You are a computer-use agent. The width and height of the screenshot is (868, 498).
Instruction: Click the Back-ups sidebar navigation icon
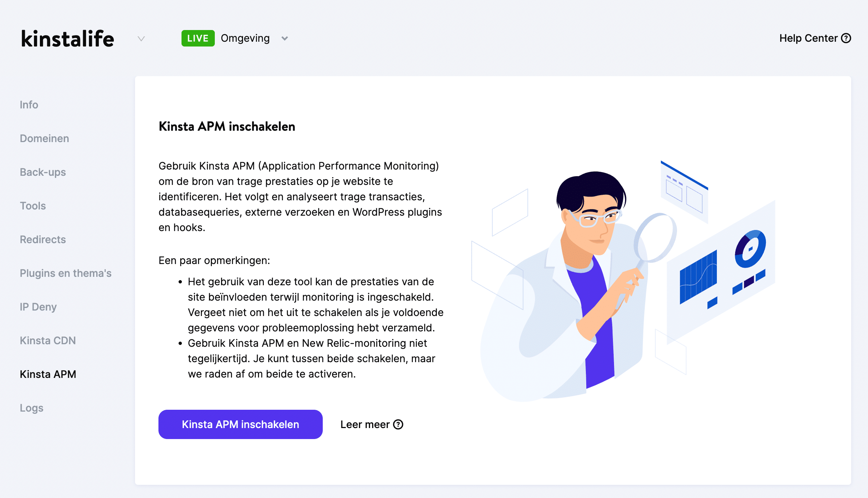[42, 172]
